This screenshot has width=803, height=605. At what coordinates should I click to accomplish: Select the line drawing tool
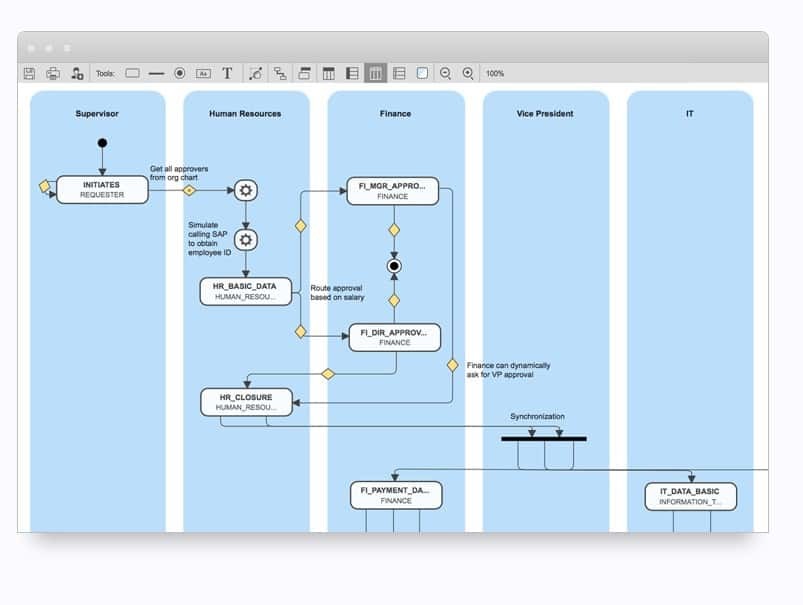[x=156, y=73]
